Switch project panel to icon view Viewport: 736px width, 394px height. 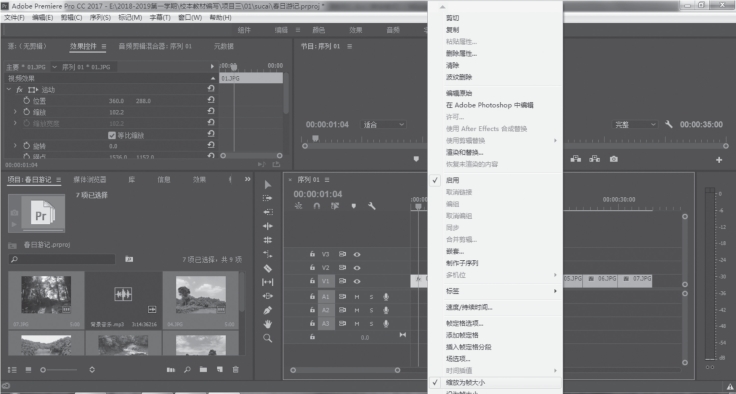click(28, 370)
